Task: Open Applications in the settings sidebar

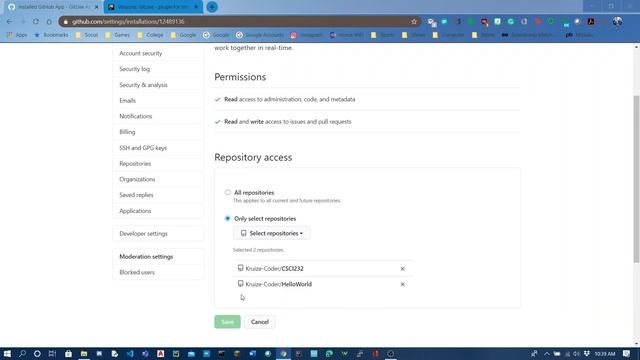Action: point(135,211)
